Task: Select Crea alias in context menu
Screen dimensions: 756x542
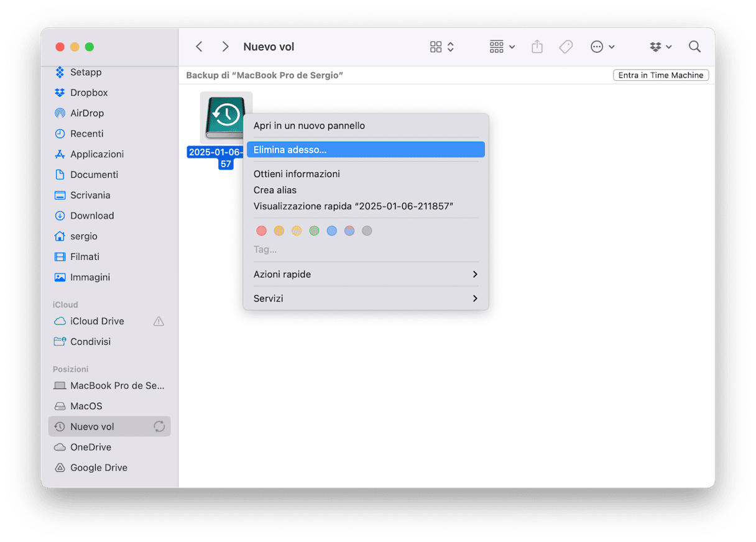Action: [x=275, y=190]
